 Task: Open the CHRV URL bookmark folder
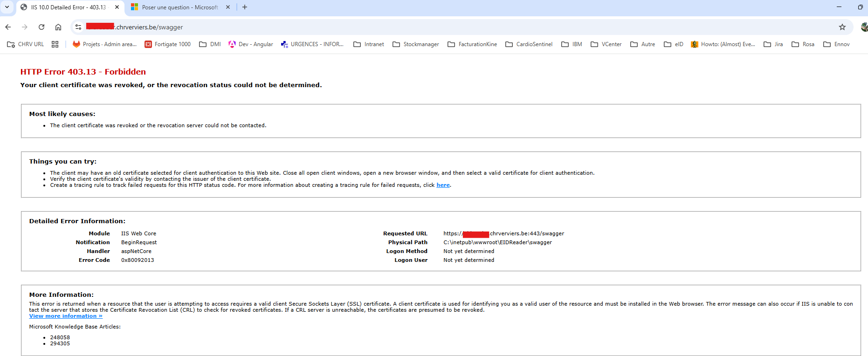tap(26, 44)
